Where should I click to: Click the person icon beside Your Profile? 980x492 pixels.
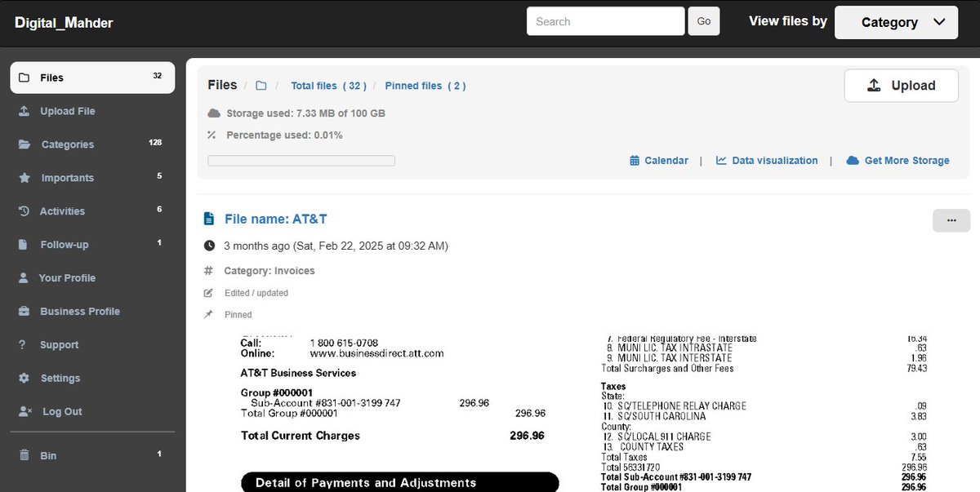point(24,278)
